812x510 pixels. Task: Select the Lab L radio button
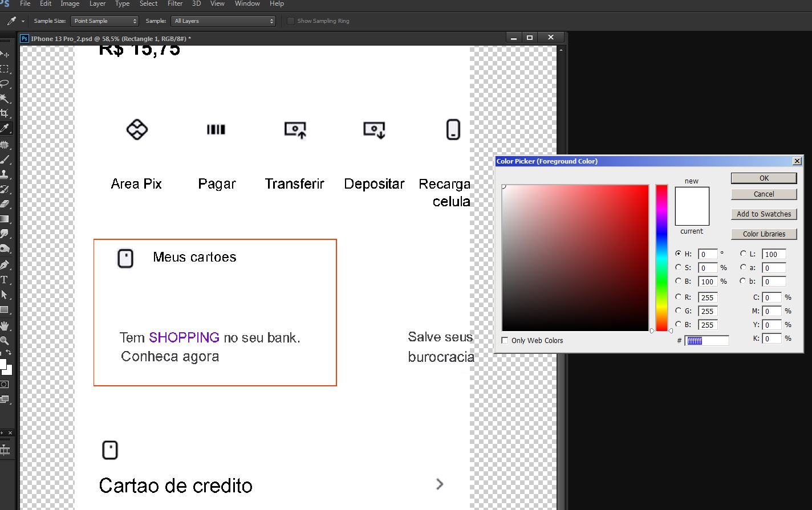[744, 254]
